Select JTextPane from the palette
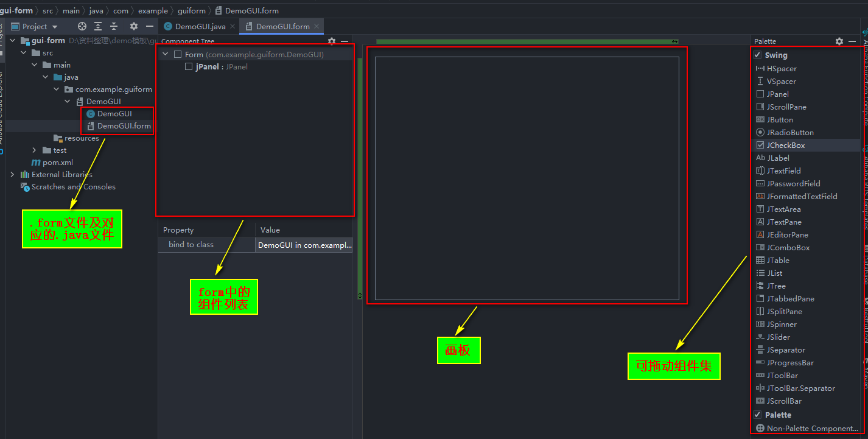868x439 pixels. click(x=779, y=222)
